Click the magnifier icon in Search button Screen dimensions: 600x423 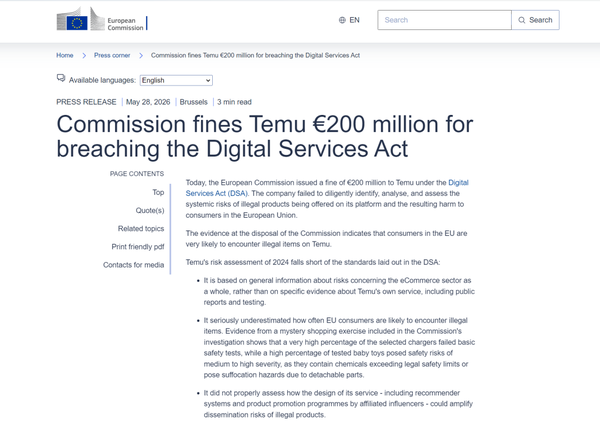click(x=522, y=20)
